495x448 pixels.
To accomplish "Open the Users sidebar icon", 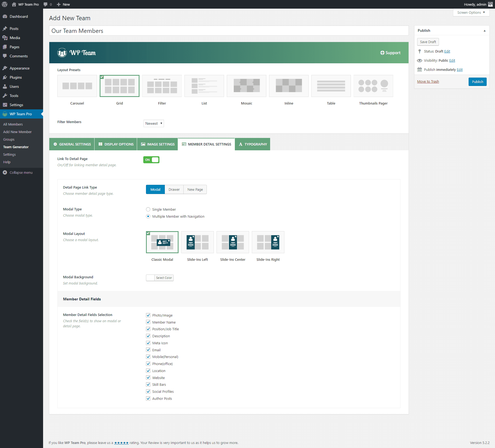I will tap(5, 86).
